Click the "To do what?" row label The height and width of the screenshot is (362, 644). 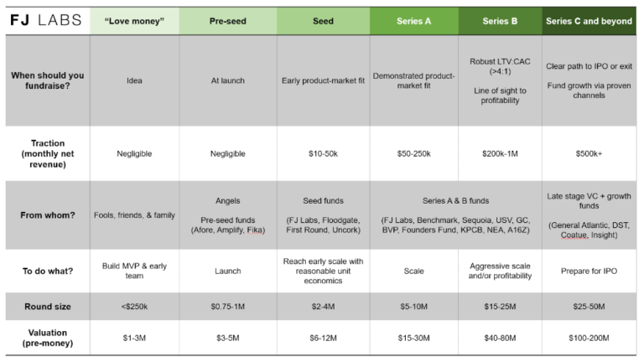click(46, 271)
